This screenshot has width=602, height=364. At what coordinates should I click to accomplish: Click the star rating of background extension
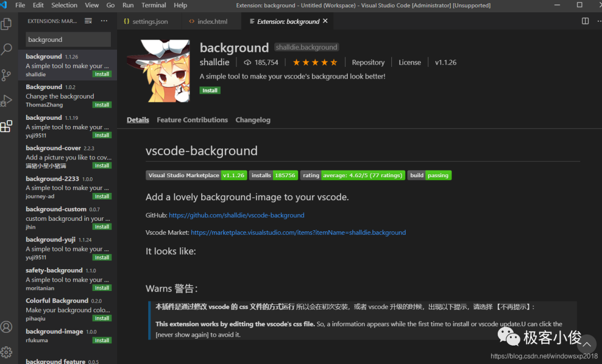point(315,62)
